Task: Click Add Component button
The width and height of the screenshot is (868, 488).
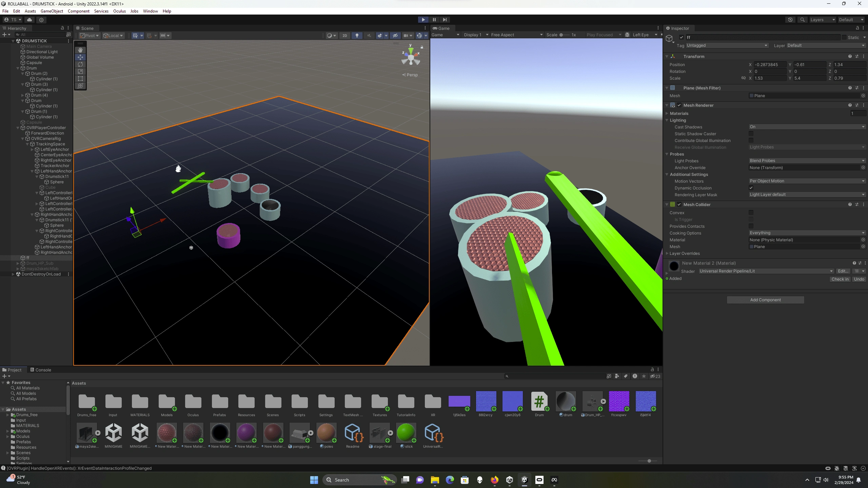Action: pyautogui.click(x=765, y=300)
